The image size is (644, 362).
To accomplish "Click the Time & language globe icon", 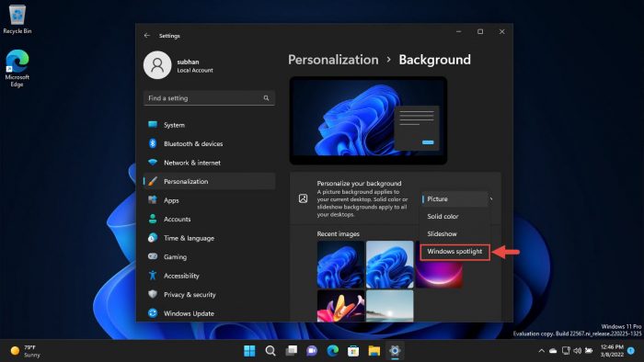I will click(153, 238).
